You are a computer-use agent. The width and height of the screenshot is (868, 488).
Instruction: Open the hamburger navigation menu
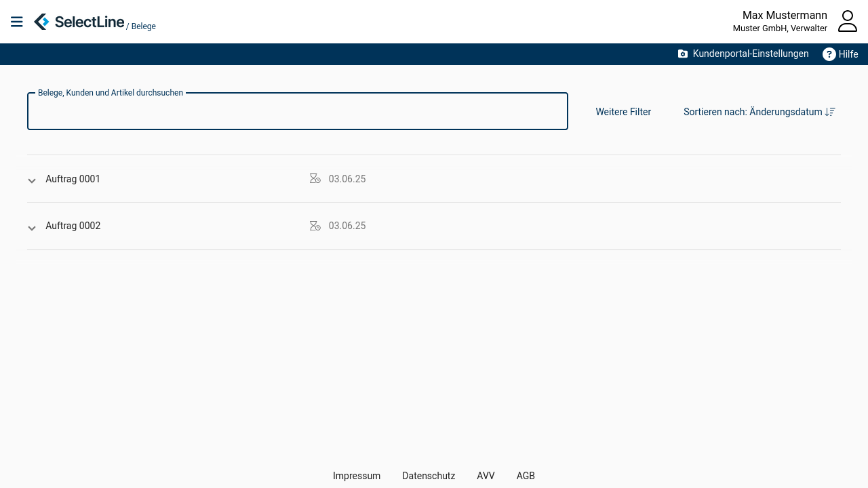(17, 22)
